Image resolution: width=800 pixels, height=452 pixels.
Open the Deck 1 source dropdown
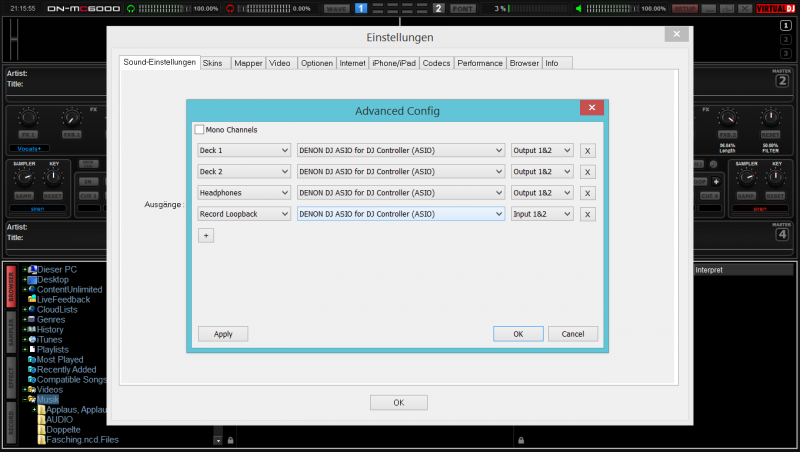coord(244,150)
